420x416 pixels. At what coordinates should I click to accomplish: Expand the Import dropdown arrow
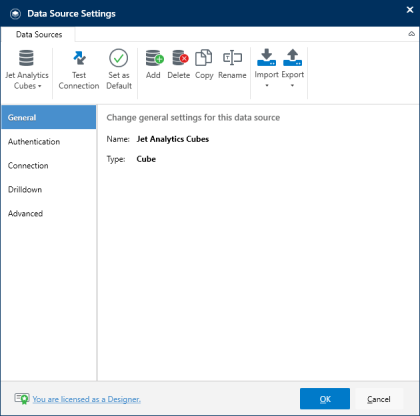tap(267, 86)
